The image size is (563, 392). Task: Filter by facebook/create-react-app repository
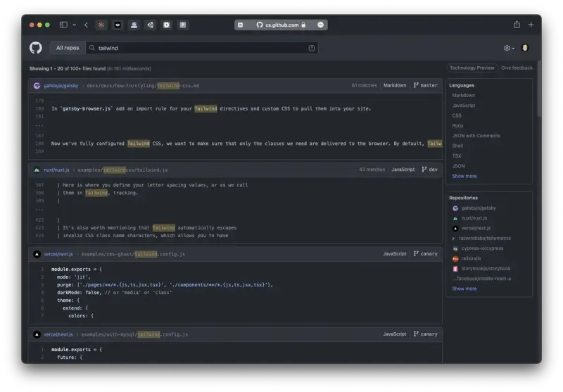(x=482, y=279)
